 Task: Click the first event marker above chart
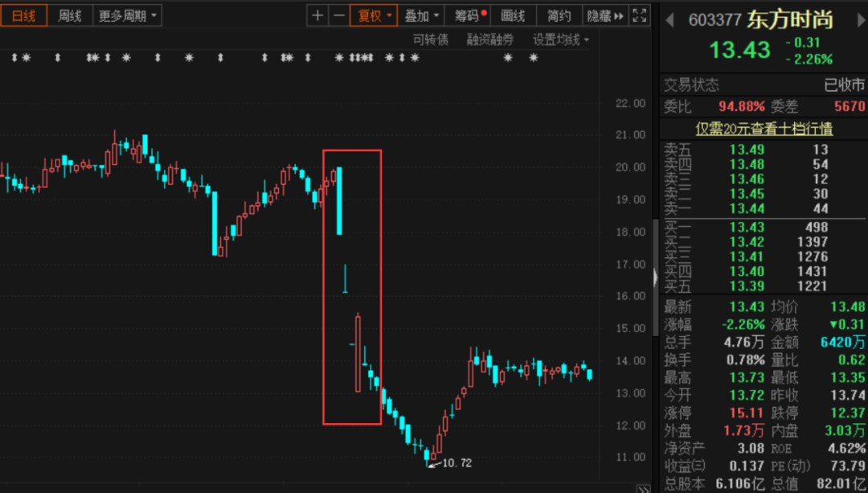click(x=14, y=58)
